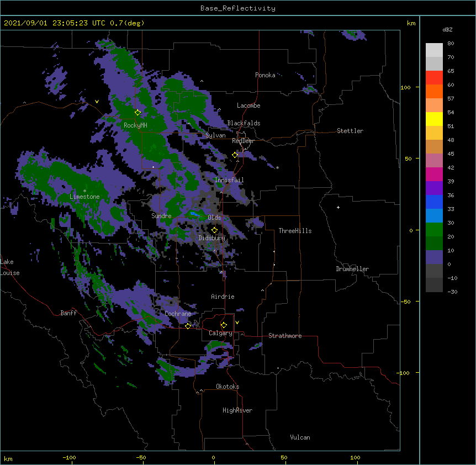Click the Vulcan label

300,437
